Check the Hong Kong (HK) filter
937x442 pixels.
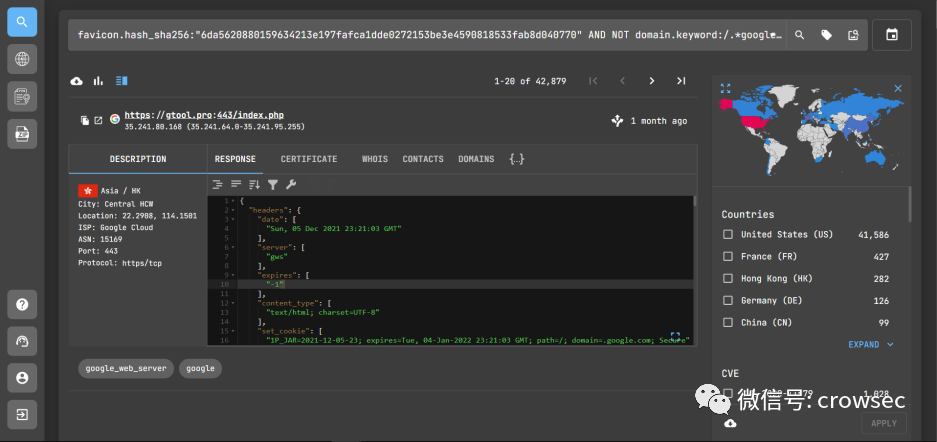pyautogui.click(x=728, y=278)
